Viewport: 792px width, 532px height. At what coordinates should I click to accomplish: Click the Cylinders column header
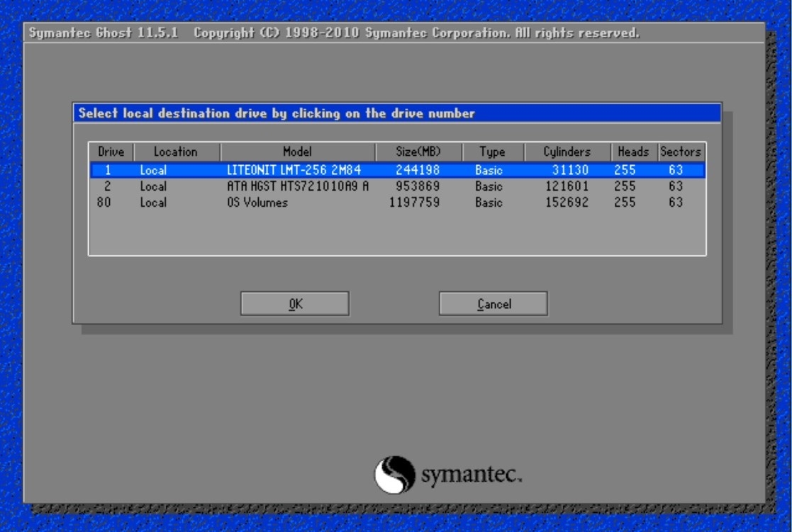(567, 152)
